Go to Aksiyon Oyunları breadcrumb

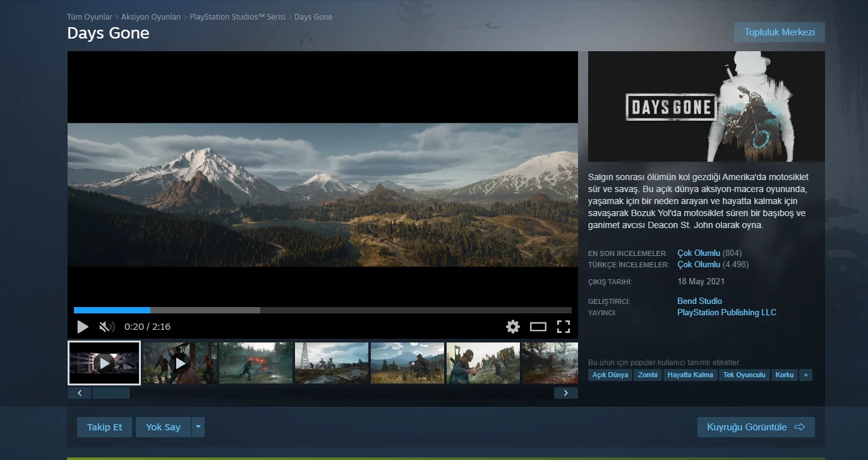point(151,17)
